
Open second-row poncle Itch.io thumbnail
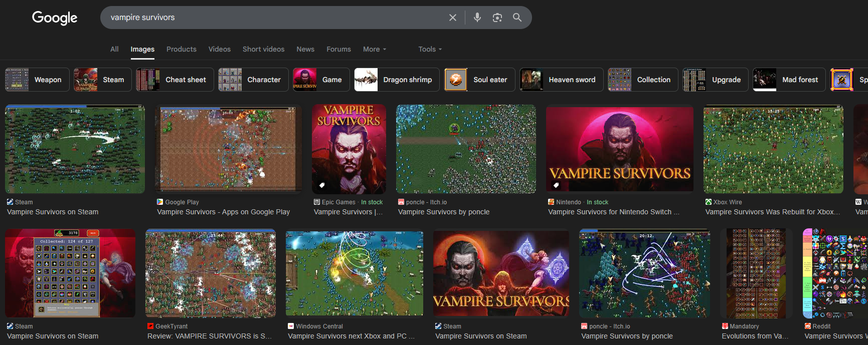click(x=644, y=273)
